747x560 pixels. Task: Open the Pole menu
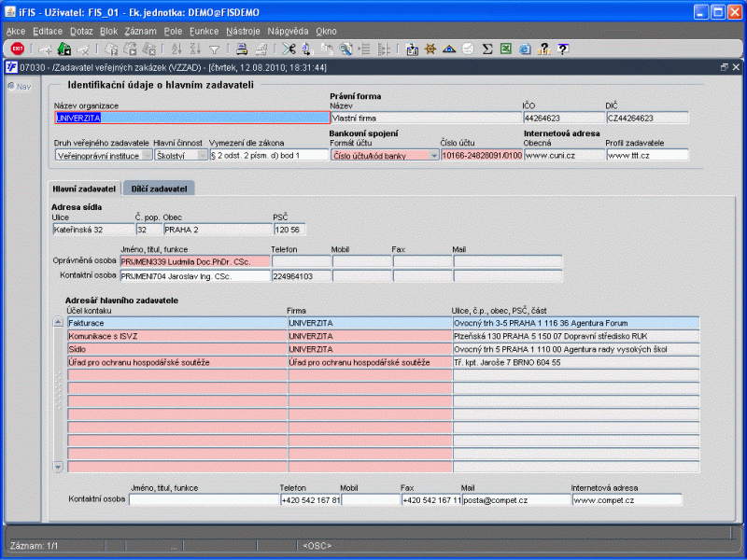tap(173, 31)
